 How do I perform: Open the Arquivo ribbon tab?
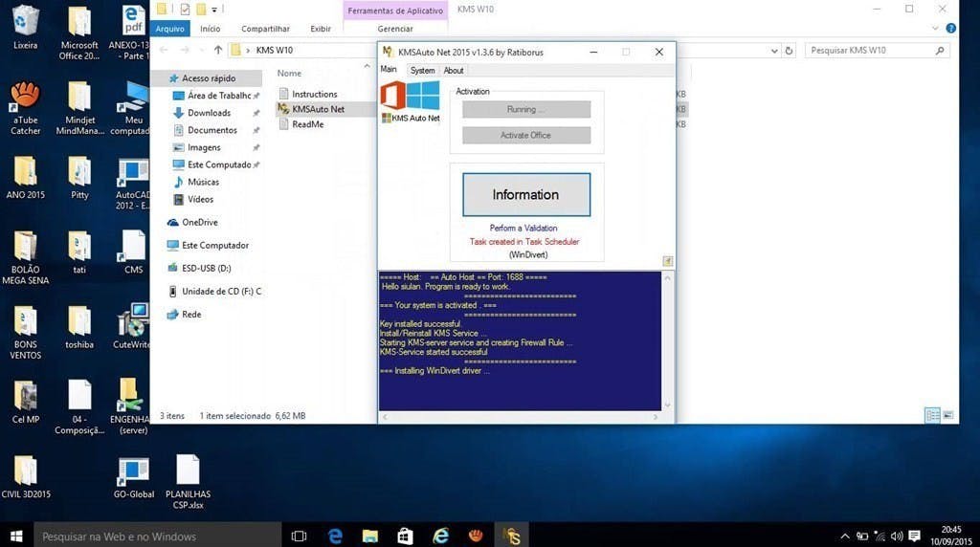170,29
